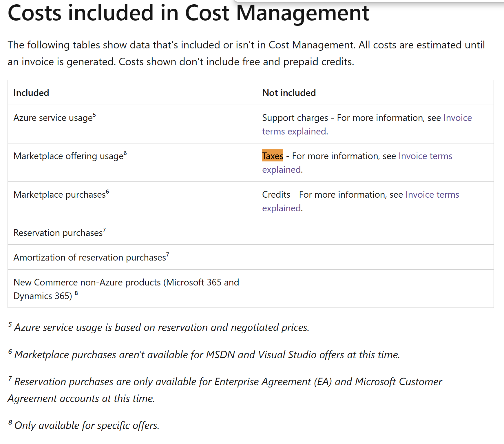This screenshot has width=504, height=444.
Task: Click footnote marker 8 on Dynamics 365
Action: pos(76,293)
